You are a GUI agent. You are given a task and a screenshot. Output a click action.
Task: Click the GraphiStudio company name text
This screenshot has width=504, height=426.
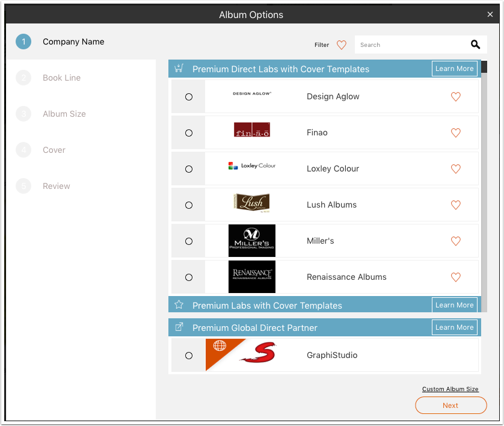point(332,355)
